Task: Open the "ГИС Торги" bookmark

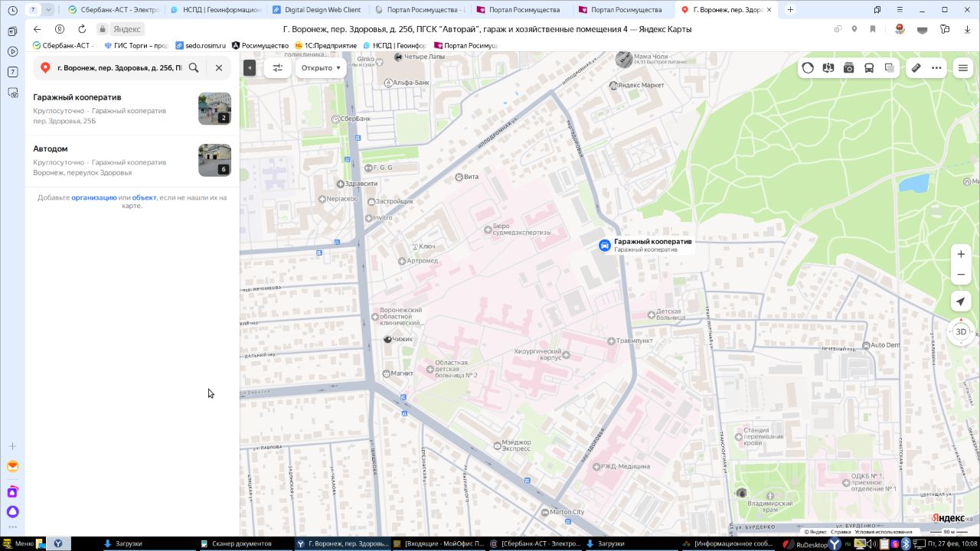Action: click(x=136, y=46)
